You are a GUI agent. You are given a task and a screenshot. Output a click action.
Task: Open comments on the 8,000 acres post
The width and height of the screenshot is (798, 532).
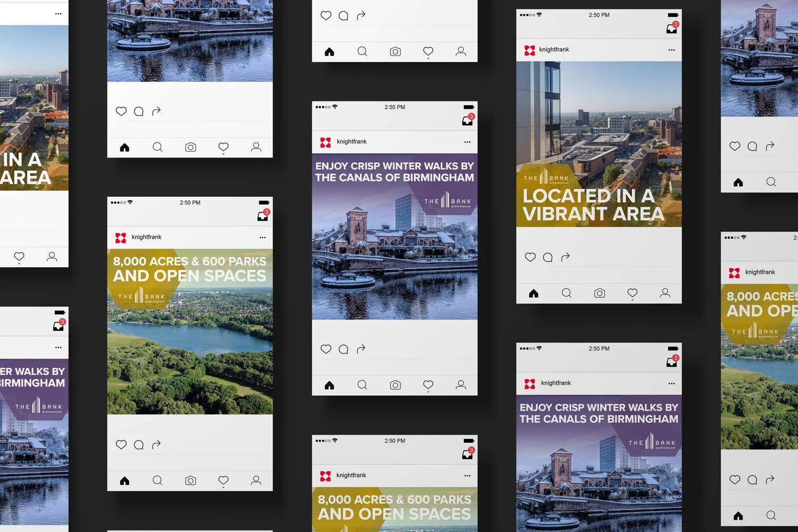click(x=139, y=444)
